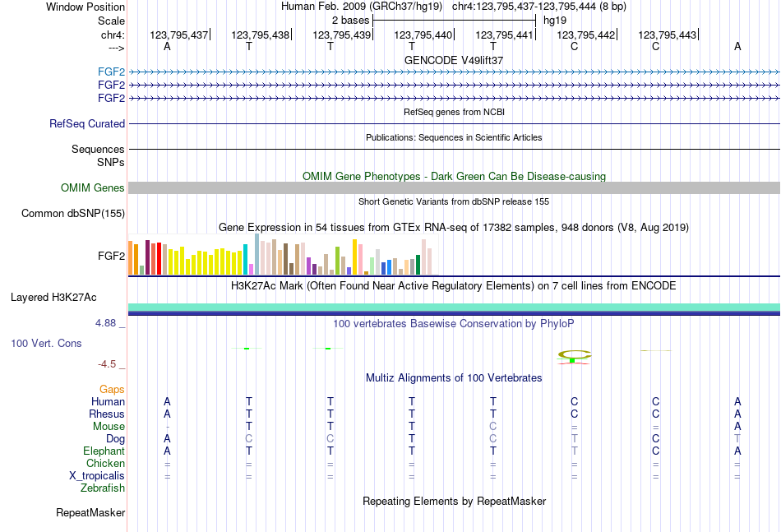The width and height of the screenshot is (781, 532).
Task: Click the 100 Vert. Cons label
Action: click(46, 343)
